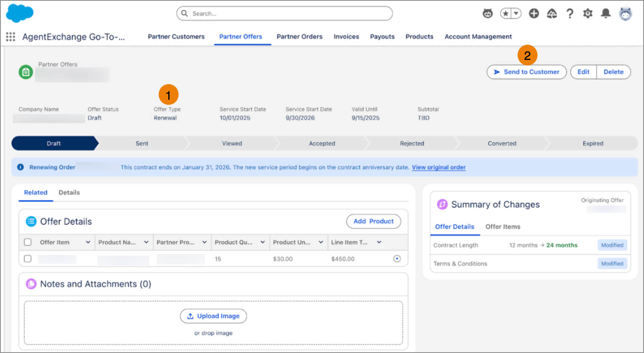Click the Summary of Changes icon
Screen dimensions: 644x353
pos(442,204)
